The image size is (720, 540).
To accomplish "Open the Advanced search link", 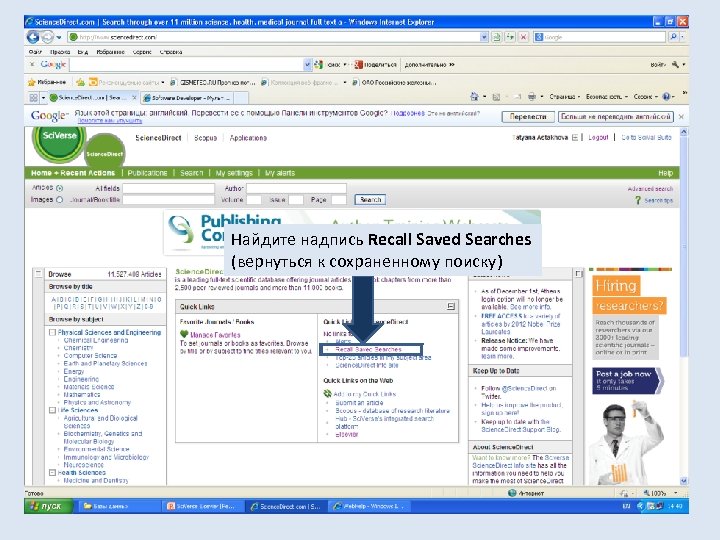I will tap(650, 189).
